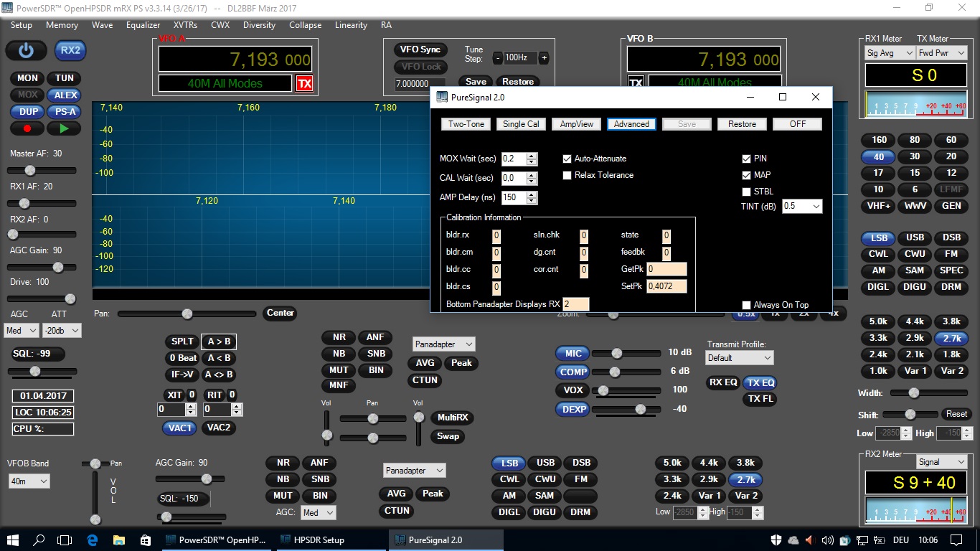Open AmpView in PureSignal
This screenshot has height=551, width=980.
coord(577,124)
